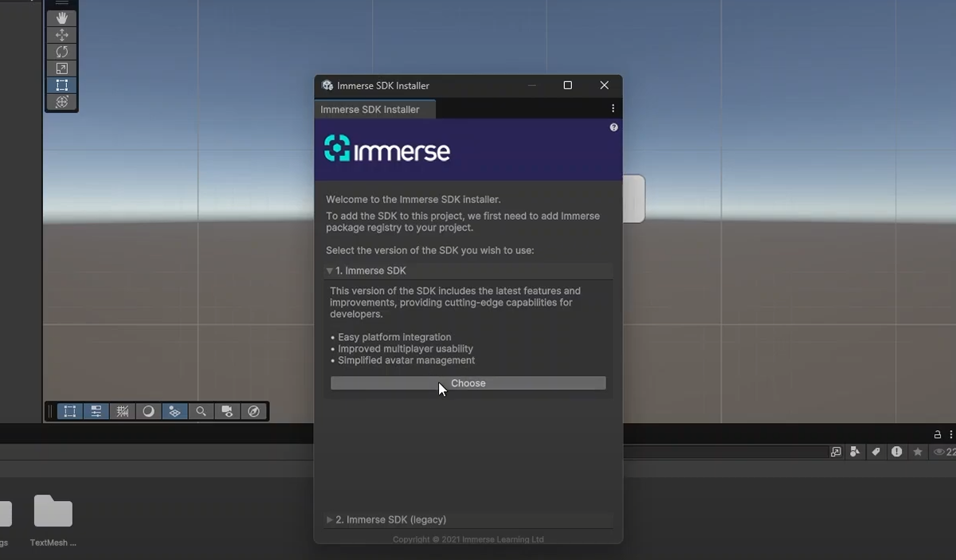
Task: Click the Choose button
Action: (x=468, y=383)
